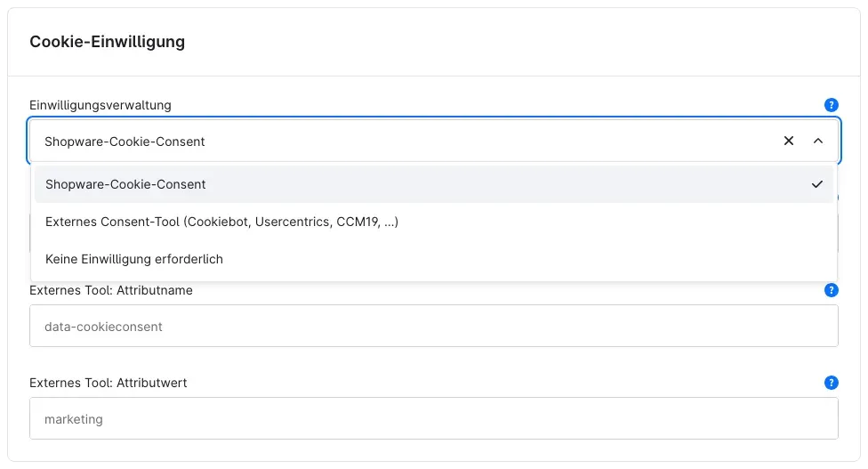Click the Einwilligungsverwaltung label
This screenshot has height=469, width=868.
100,105
